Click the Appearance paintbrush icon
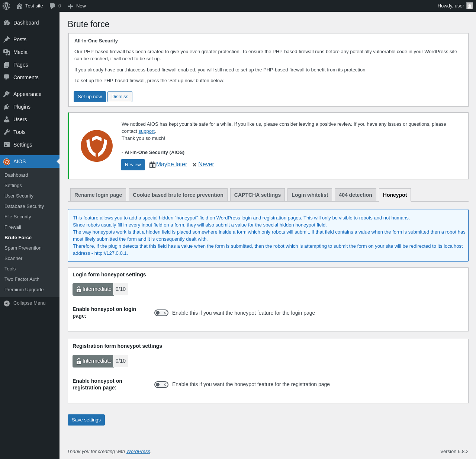The image size is (476, 459). pyautogui.click(x=7, y=94)
